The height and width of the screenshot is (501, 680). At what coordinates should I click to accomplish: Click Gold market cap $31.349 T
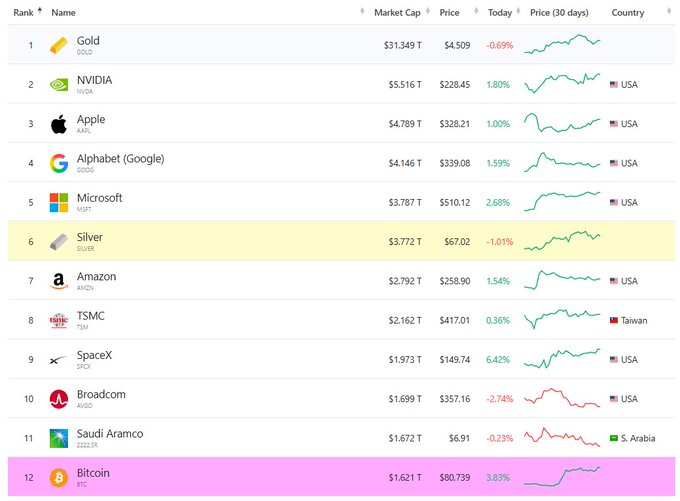402,45
